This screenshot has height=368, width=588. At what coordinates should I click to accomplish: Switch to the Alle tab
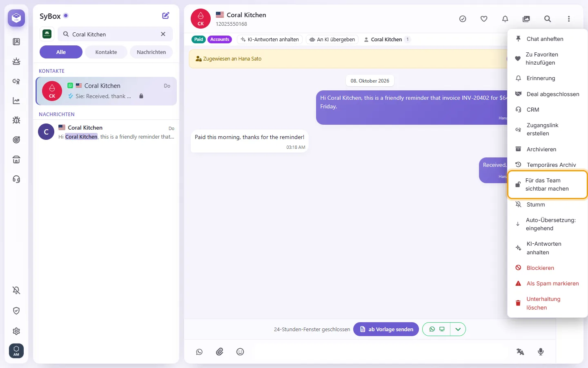(x=61, y=52)
